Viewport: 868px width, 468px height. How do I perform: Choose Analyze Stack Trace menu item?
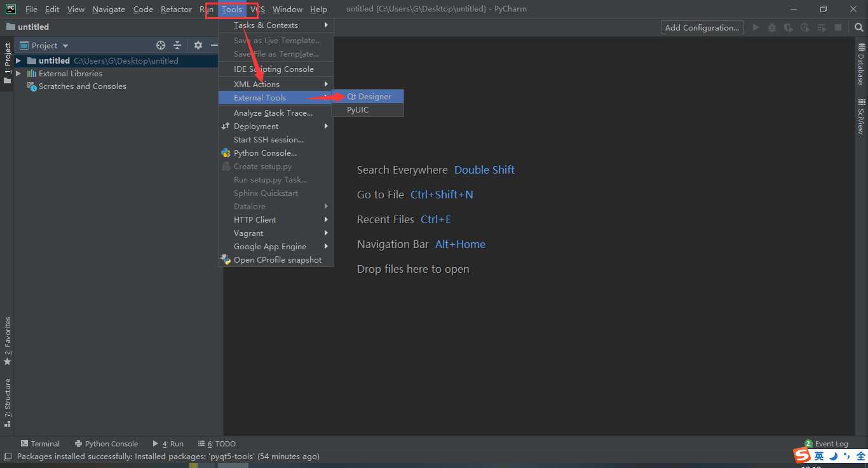(276, 113)
